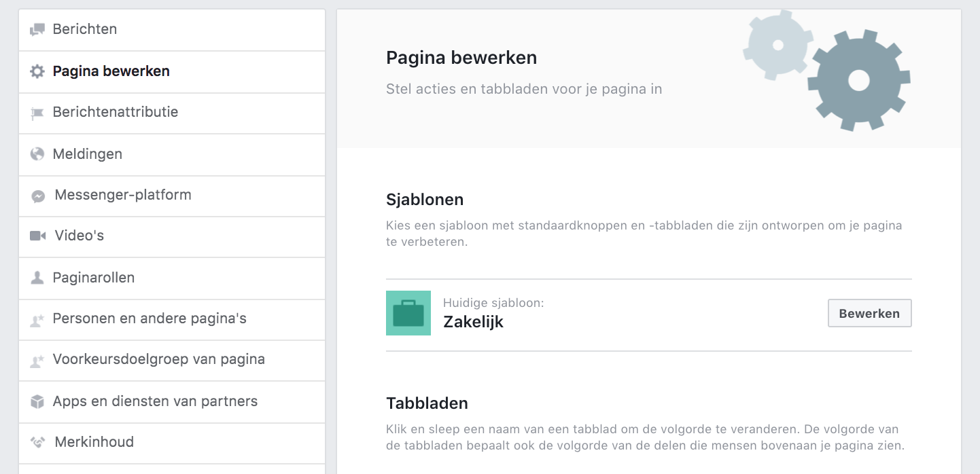Click the green Zakelijk briefcase thumbnail

[x=408, y=313]
